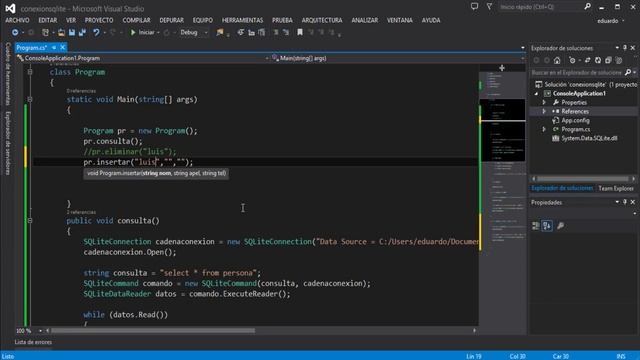Image resolution: width=640 pixels, height=360 pixels.
Task: Close the Program.cs tab
Action: pyautogui.click(x=63, y=48)
